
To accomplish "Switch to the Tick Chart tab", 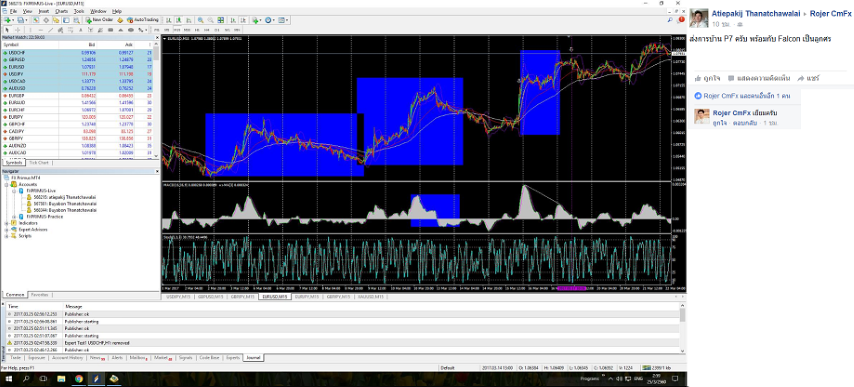I will [x=39, y=163].
